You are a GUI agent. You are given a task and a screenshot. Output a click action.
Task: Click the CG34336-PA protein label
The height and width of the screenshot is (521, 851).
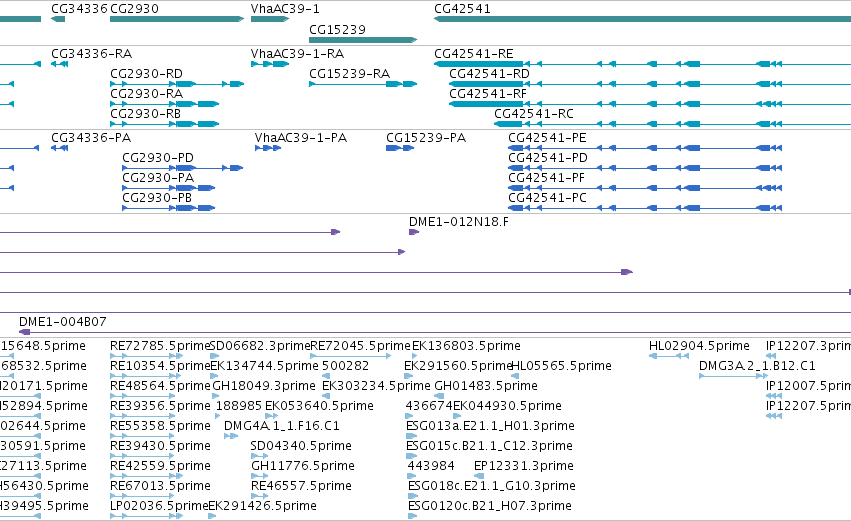[x=91, y=137]
